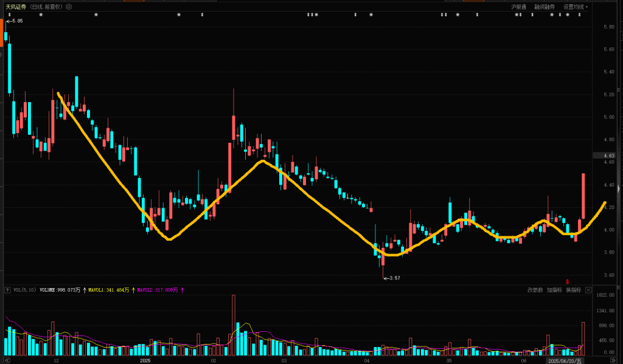The image size is (623, 364).
Task: Click 改参数 to modify indicator parameters
Action: click(535, 290)
